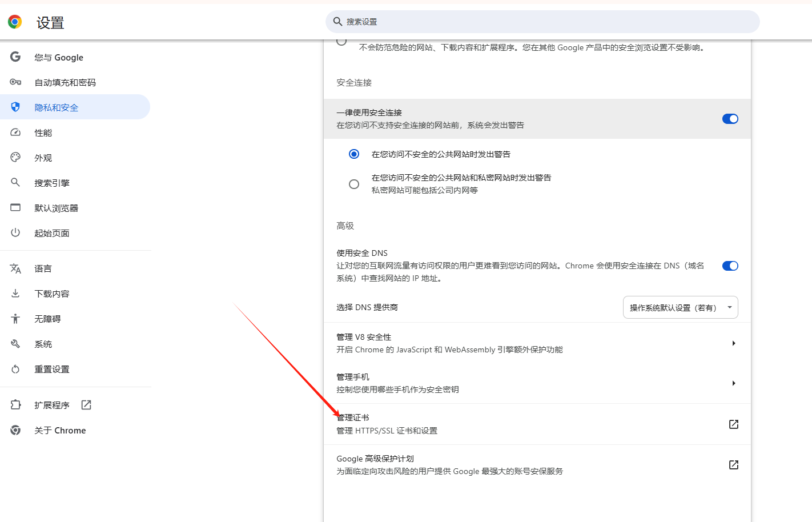
Task: Click the browser window icon for default browser
Action: (x=15, y=207)
